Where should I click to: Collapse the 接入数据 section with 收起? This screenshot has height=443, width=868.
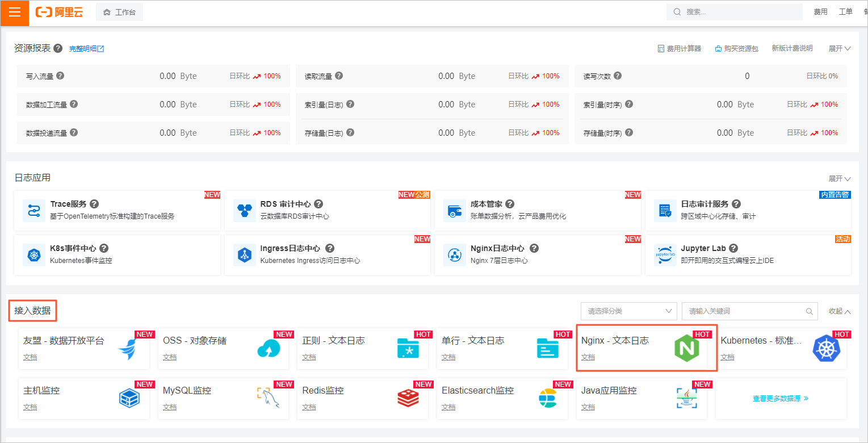tap(840, 311)
